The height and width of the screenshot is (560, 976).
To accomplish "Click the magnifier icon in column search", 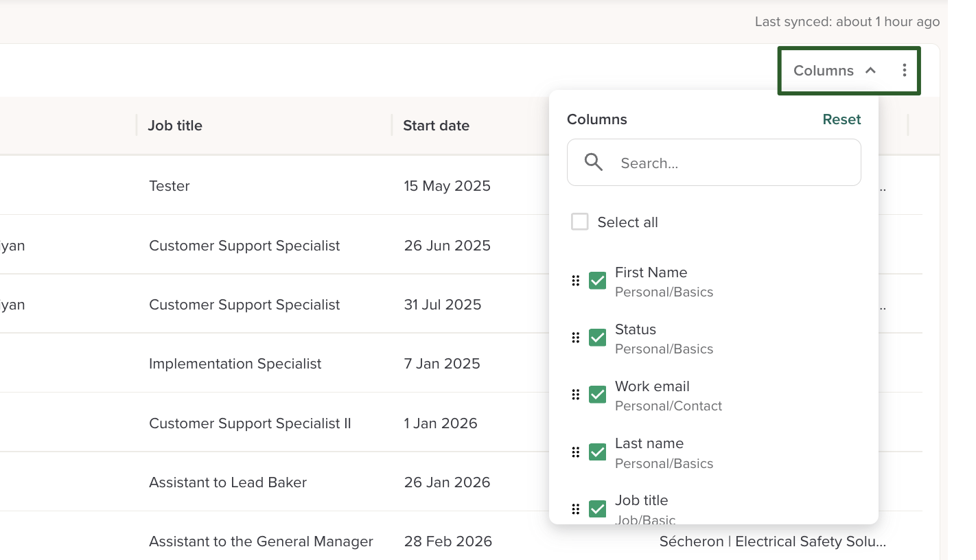I will coord(594,163).
